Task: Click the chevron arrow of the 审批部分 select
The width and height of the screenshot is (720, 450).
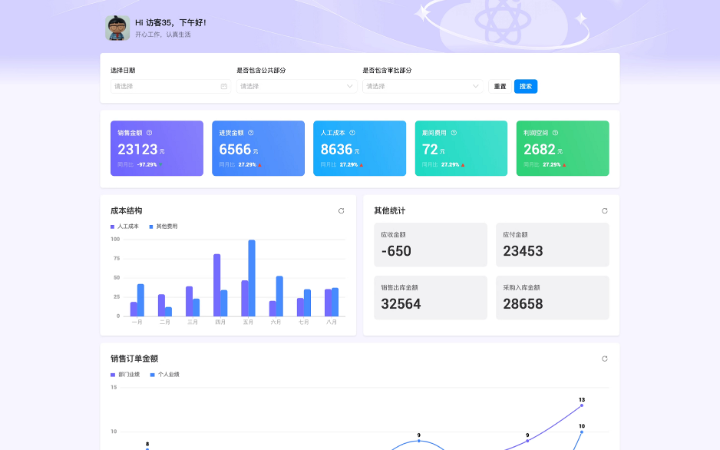Action: pyautogui.click(x=476, y=86)
